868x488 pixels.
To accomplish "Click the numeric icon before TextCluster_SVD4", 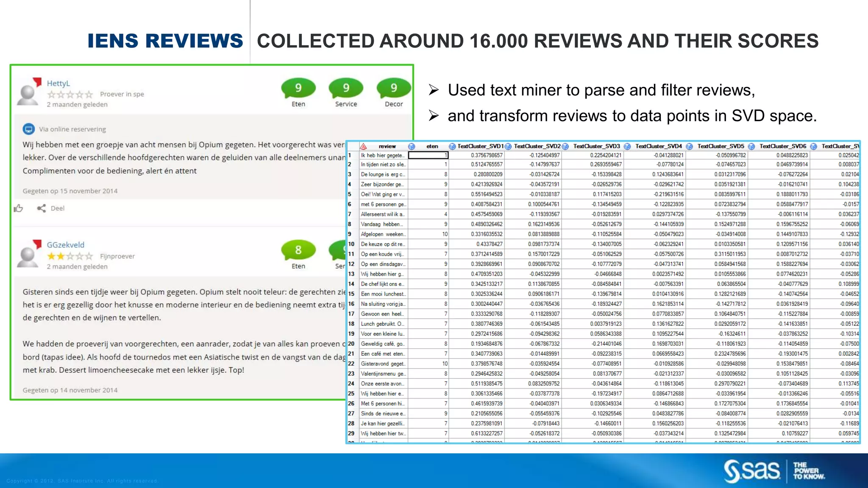I will pos(627,146).
